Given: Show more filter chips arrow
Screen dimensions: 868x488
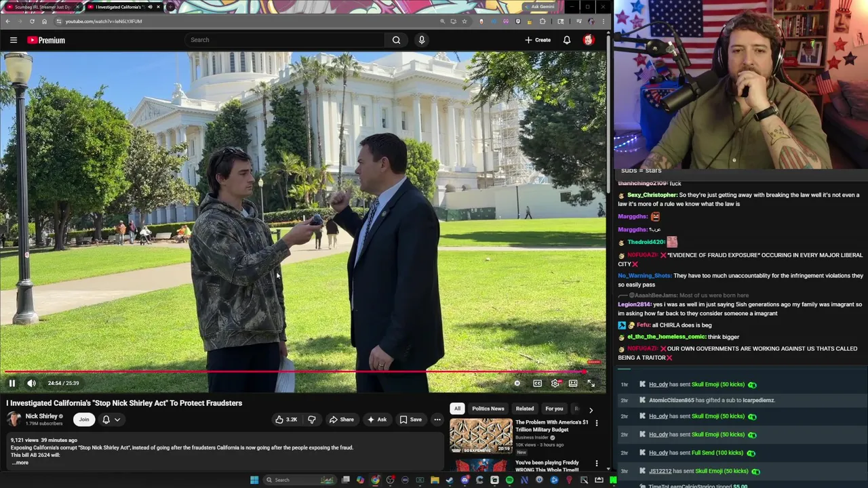Looking at the screenshot, I should pyautogui.click(x=591, y=409).
